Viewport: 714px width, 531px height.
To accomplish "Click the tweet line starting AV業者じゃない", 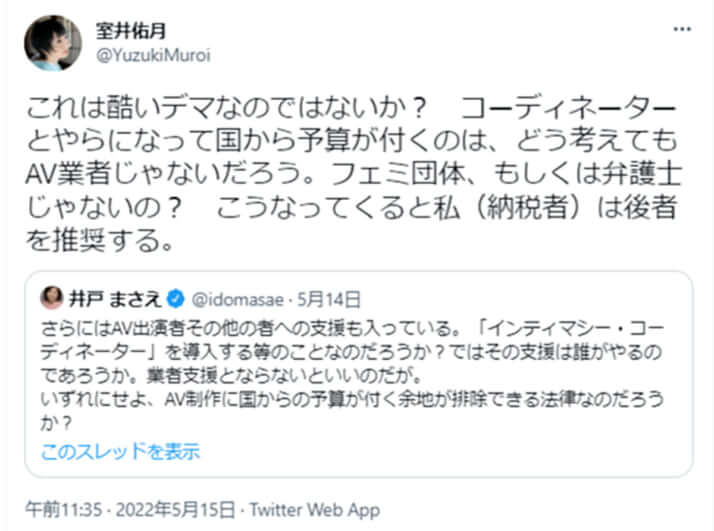I will pyautogui.click(x=350, y=175).
